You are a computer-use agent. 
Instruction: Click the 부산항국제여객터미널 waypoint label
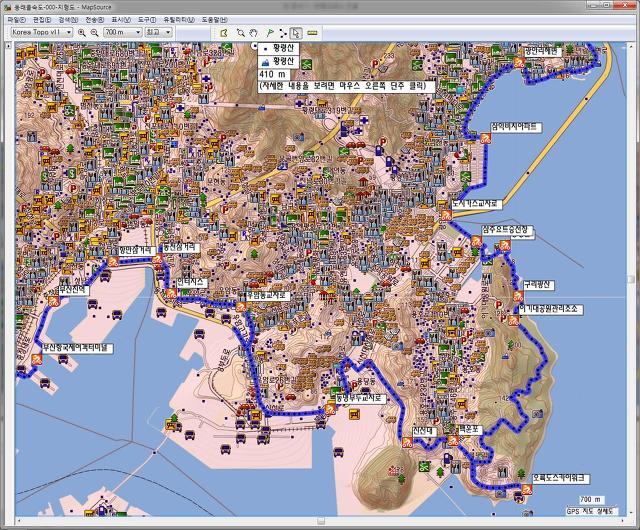(x=78, y=348)
